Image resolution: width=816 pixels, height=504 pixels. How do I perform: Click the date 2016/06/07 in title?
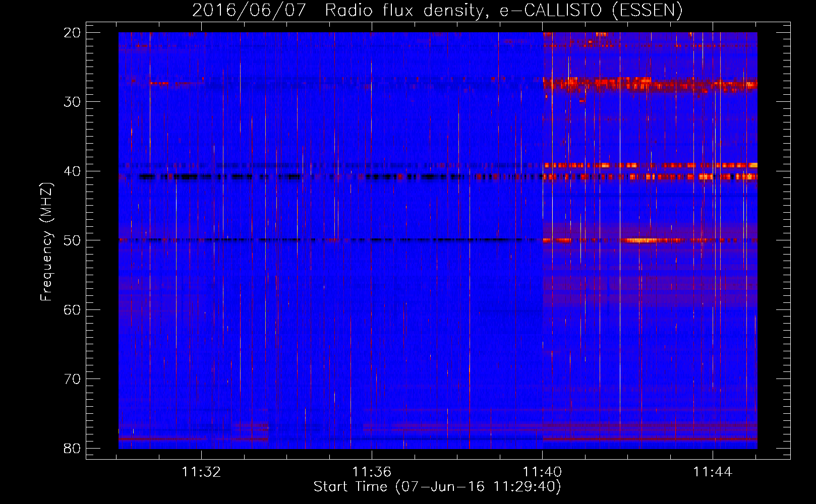pyautogui.click(x=249, y=10)
